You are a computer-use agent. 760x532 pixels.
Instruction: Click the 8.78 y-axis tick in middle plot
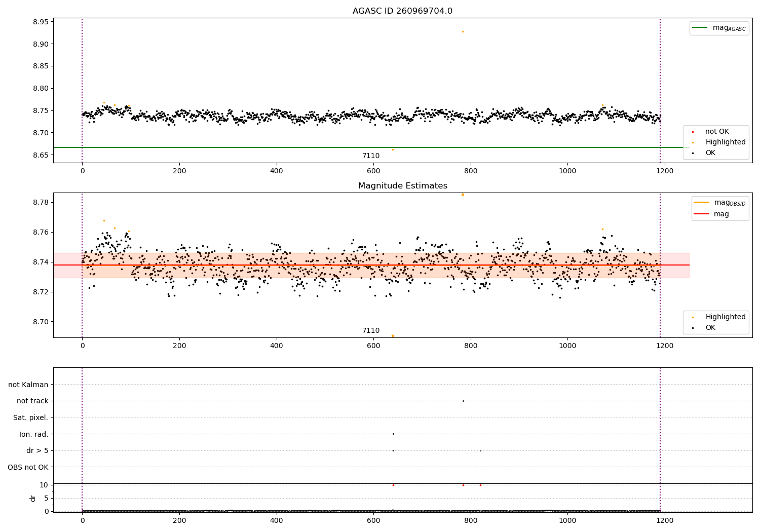click(x=41, y=203)
